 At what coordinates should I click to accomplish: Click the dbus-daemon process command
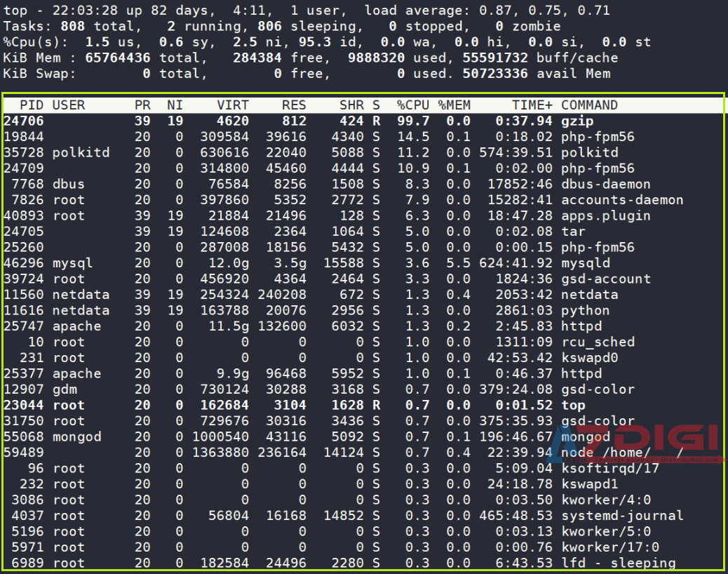(x=605, y=184)
